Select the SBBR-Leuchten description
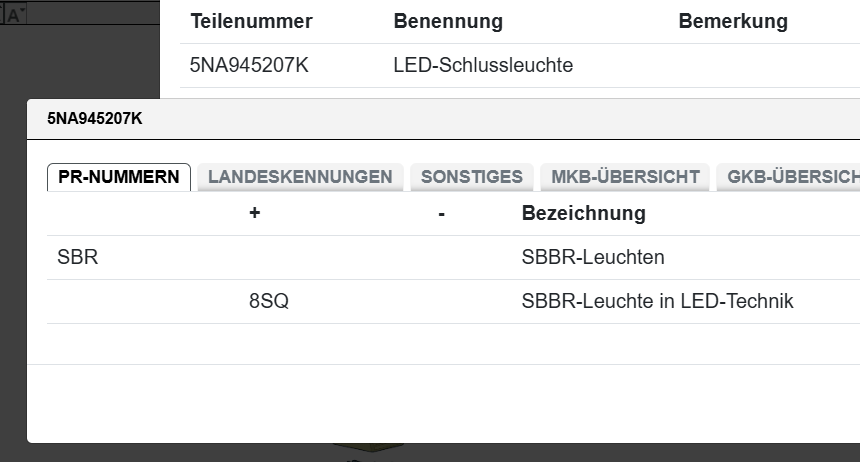This screenshot has width=860, height=462. point(593,257)
